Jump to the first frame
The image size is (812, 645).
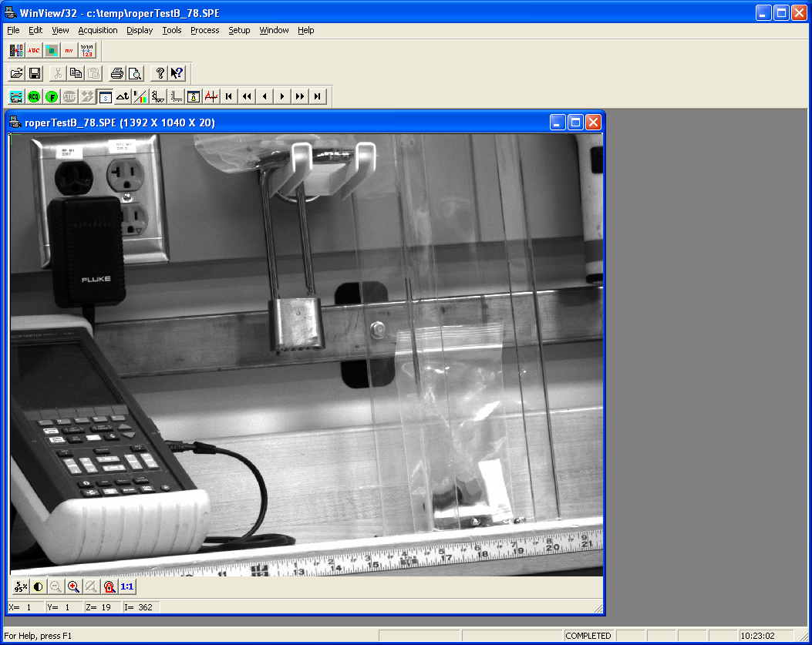229,96
